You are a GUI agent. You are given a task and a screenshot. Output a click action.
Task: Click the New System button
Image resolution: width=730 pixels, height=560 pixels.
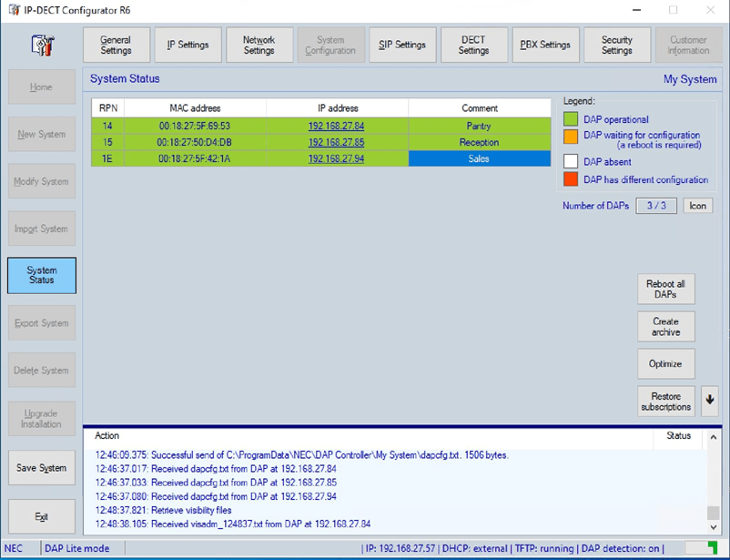[42, 134]
